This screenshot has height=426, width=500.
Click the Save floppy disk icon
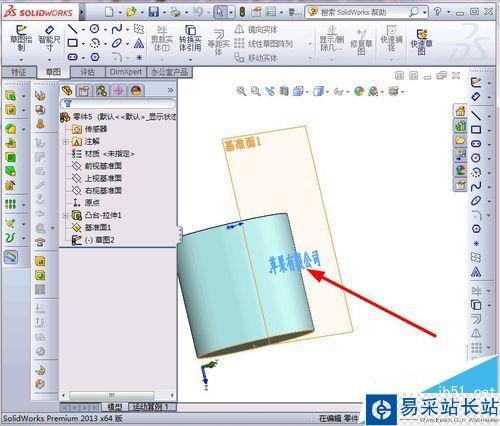point(154,12)
